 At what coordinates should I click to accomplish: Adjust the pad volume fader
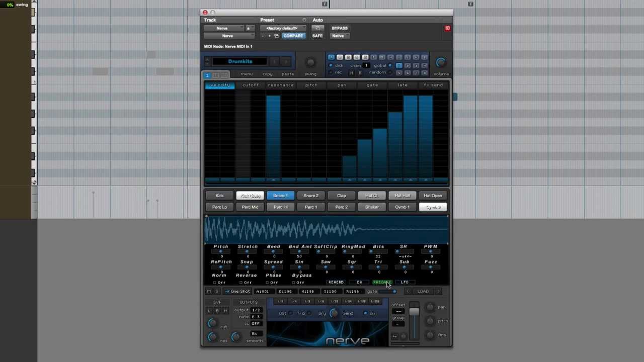[414, 312]
